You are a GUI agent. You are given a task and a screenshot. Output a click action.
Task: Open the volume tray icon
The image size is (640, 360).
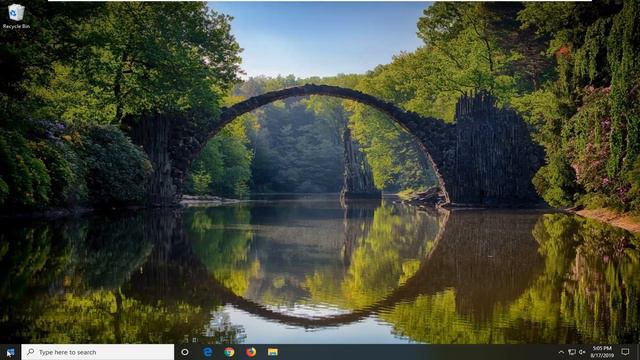tap(582, 352)
